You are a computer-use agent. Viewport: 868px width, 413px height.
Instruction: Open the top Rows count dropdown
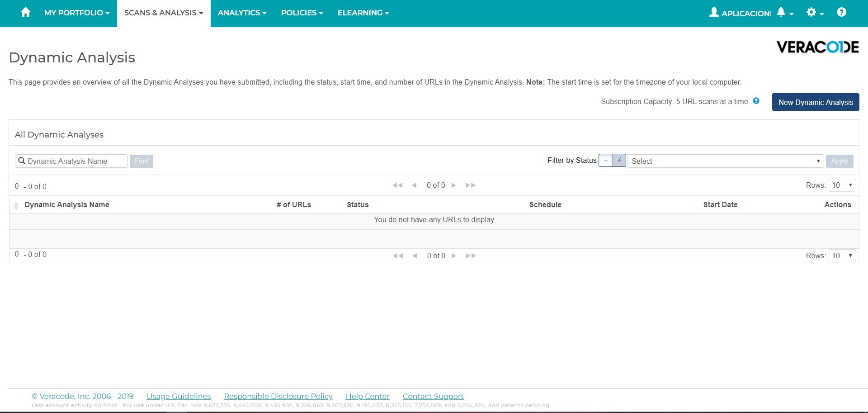[842, 185]
